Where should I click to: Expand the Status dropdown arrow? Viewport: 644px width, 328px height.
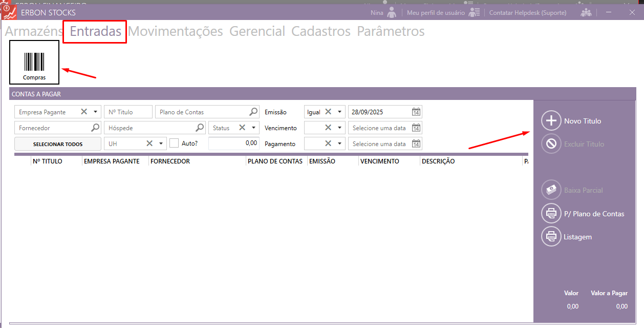click(x=253, y=128)
